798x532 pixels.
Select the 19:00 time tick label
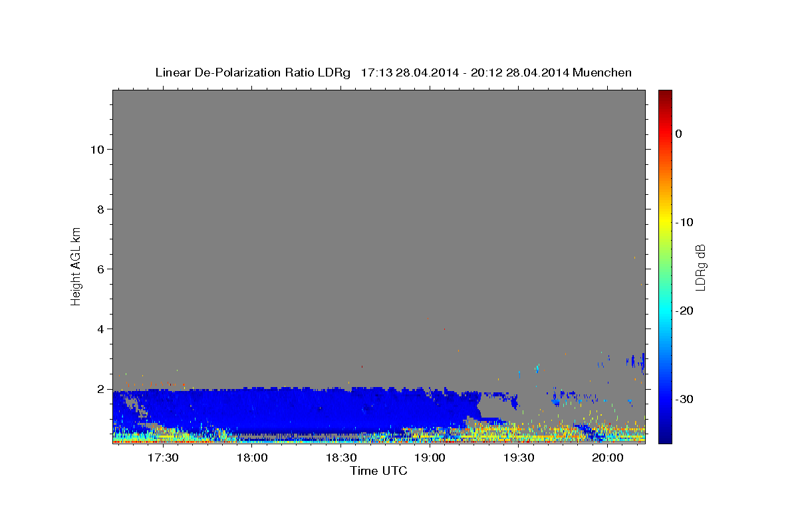pos(430,458)
